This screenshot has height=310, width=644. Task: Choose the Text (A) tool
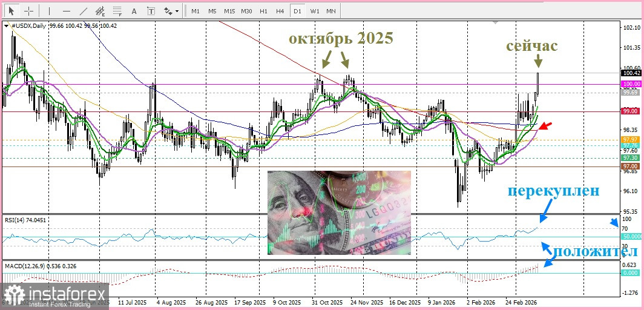click(134, 11)
